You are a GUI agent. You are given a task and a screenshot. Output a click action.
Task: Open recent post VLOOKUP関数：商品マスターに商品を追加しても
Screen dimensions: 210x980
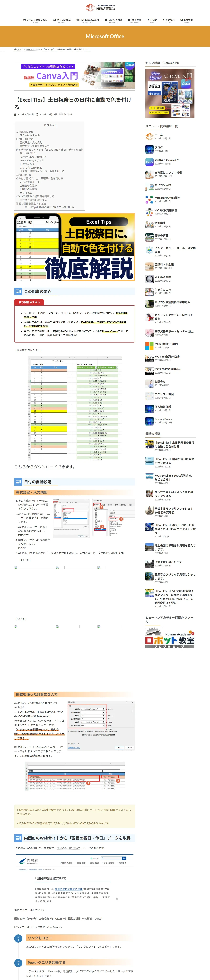[174, 597]
